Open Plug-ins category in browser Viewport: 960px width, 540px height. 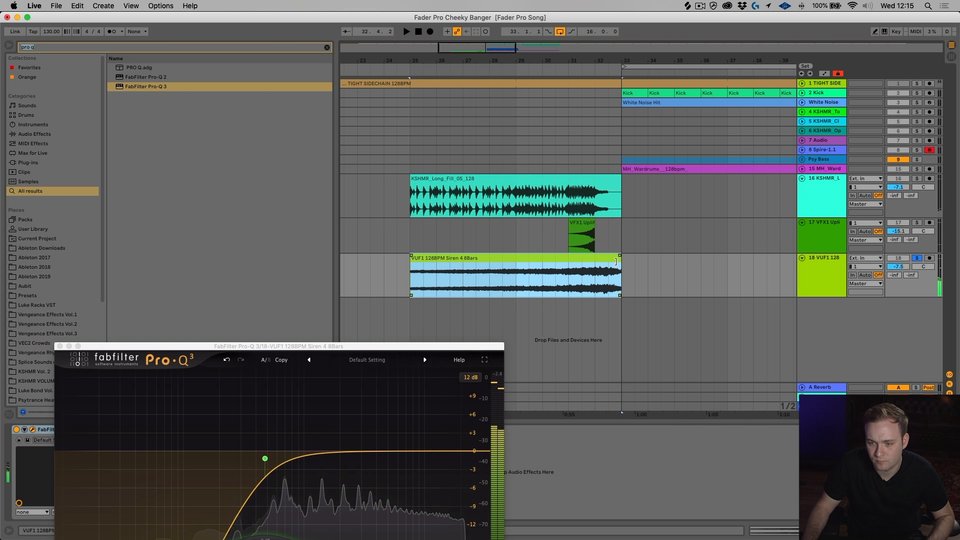click(x=28, y=163)
